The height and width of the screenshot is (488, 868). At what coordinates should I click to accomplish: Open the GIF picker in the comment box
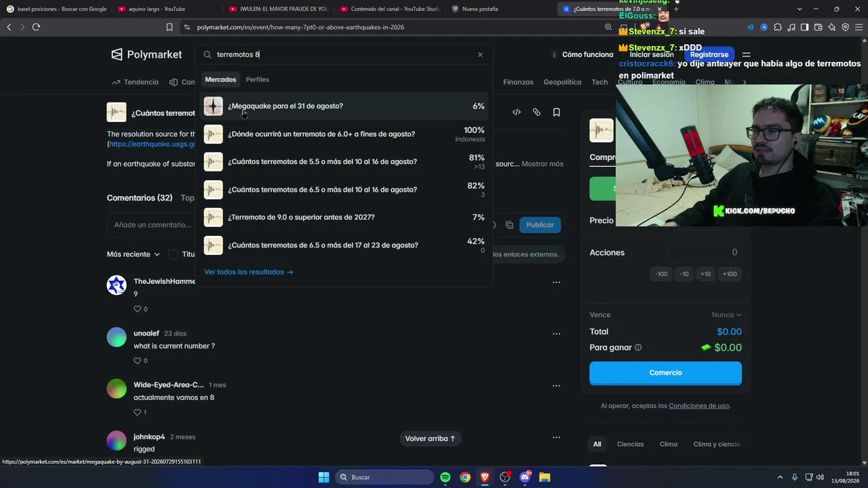pyautogui.click(x=509, y=225)
